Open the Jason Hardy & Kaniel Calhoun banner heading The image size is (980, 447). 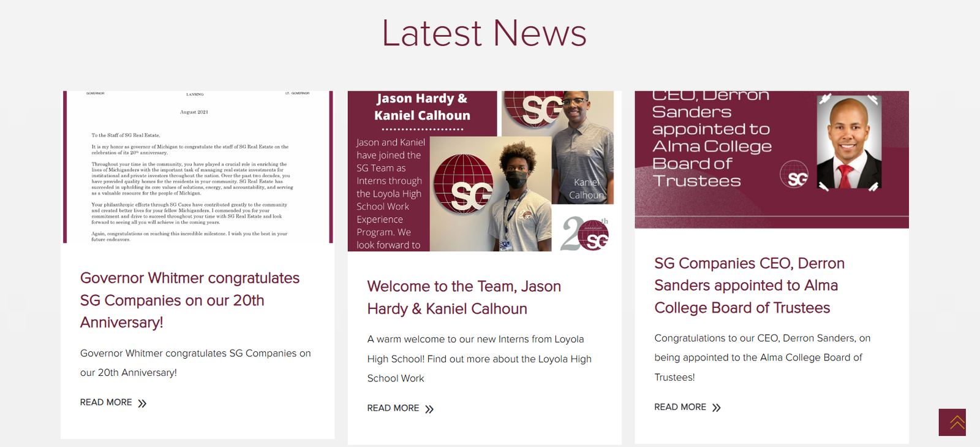pos(422,107)
